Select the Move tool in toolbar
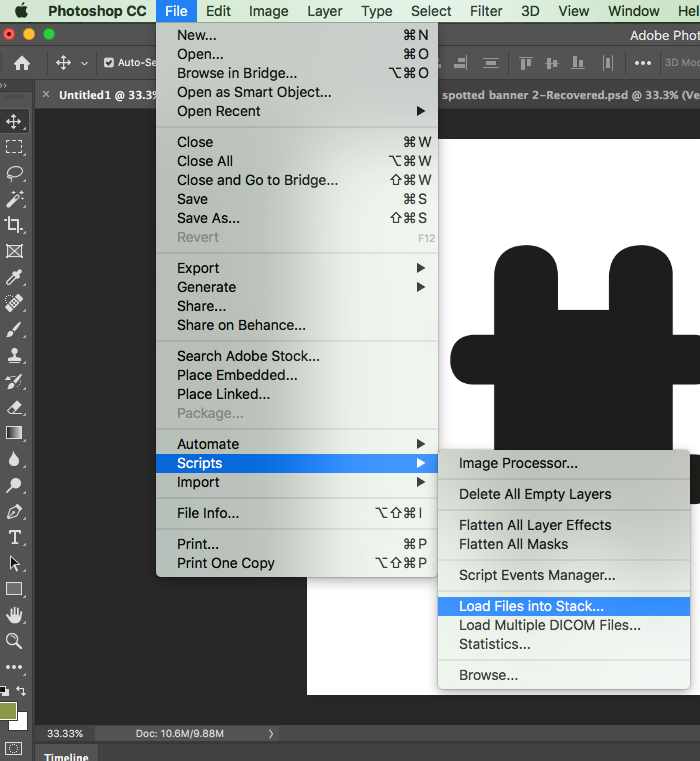The height and width of the screenshot is (761, 700). click(x=14, y=121)
